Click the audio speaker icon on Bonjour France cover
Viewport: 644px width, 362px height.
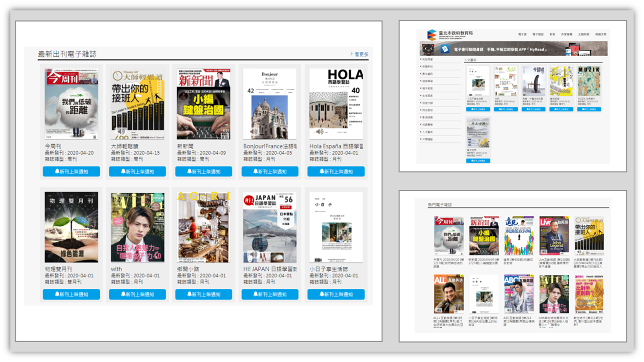pyautogui.click(x=253, y=132)
